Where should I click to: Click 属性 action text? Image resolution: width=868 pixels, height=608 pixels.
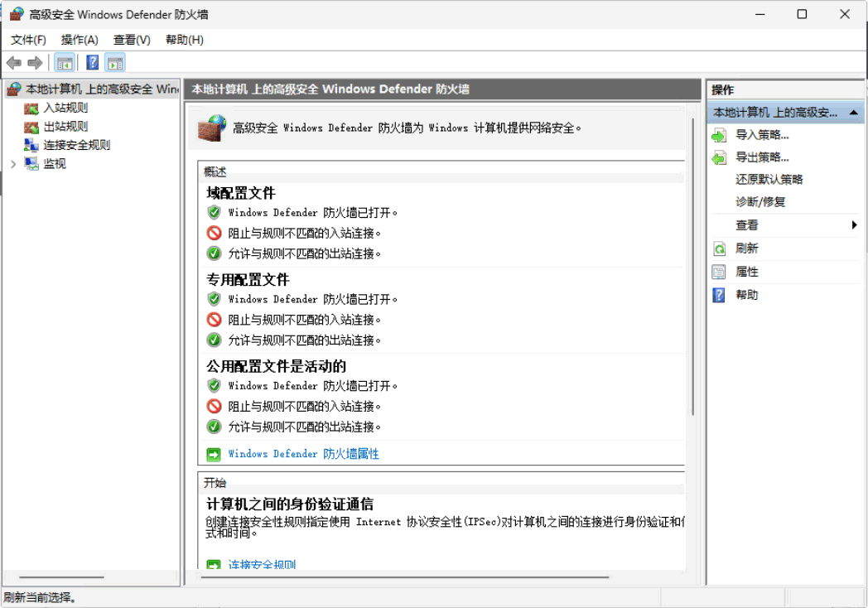coord(747,272)
